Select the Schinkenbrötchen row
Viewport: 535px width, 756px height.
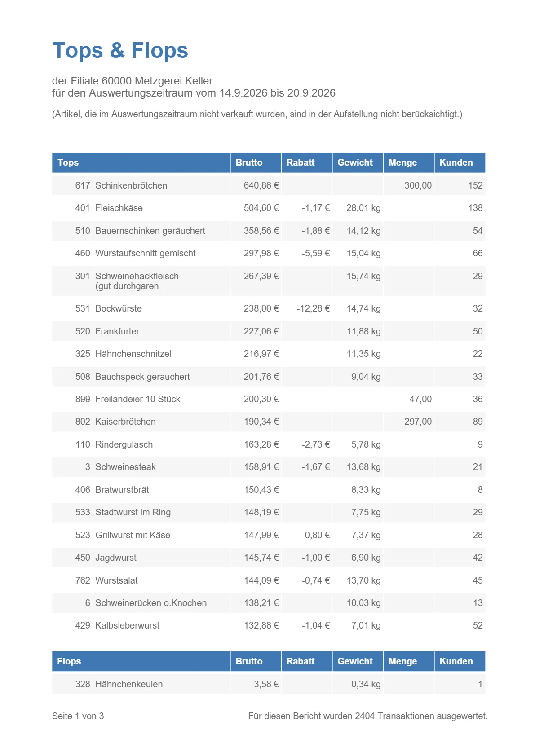(269, 185)
